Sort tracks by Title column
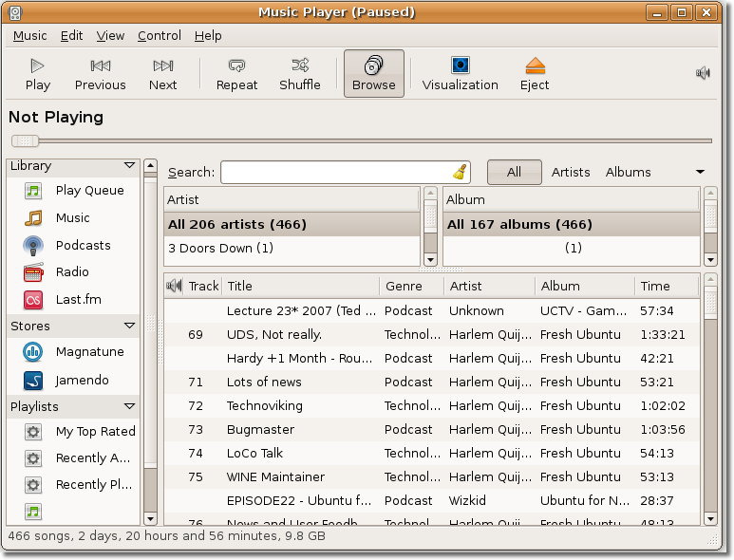 click(x=300, y=286)
